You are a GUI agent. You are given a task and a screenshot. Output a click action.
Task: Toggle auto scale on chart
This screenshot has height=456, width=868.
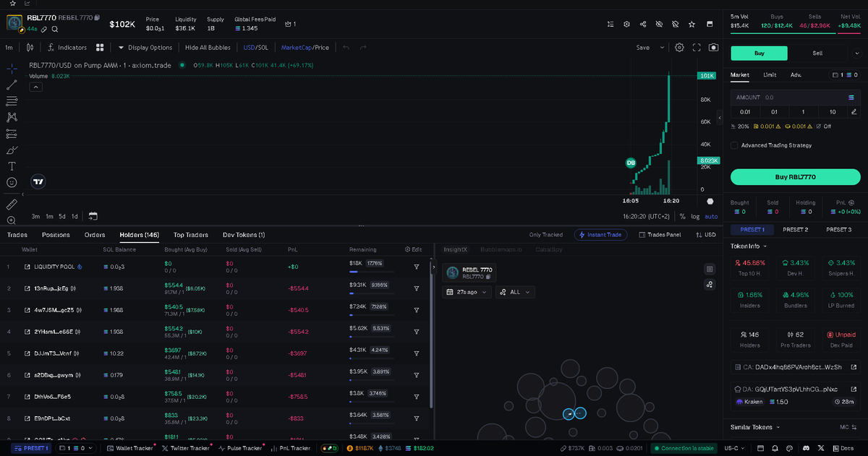point(711,216)
